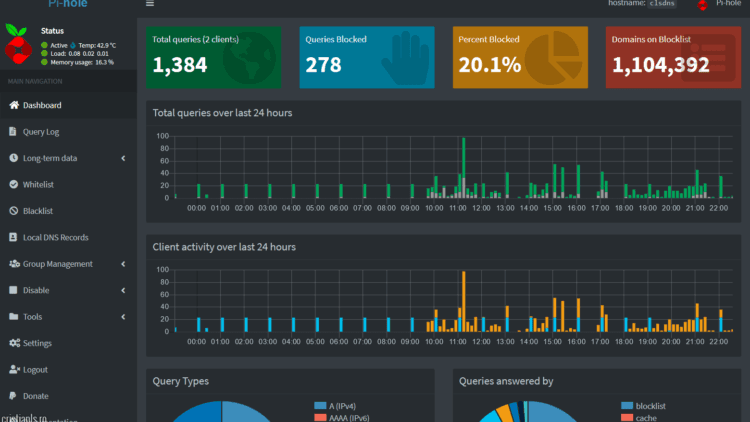Viewport: 750px width, 422px height.
Task: Click the Dashboard home icon
Action: [14, 105]
